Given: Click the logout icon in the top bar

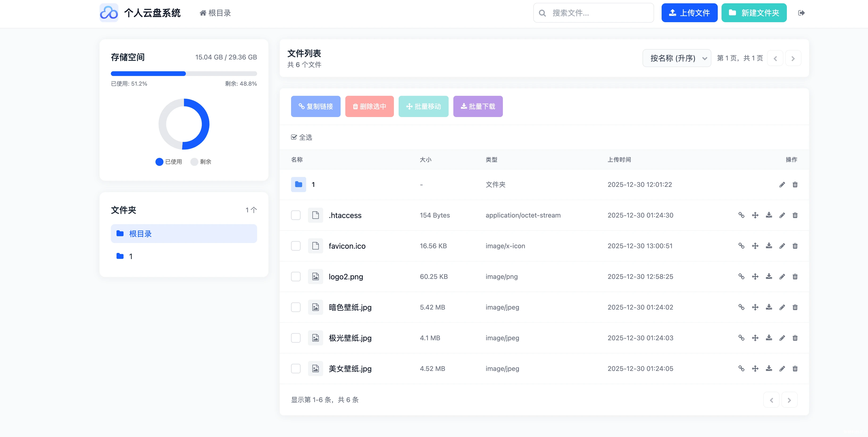Looking at the screenshot, I should click(x=802, y=13).
